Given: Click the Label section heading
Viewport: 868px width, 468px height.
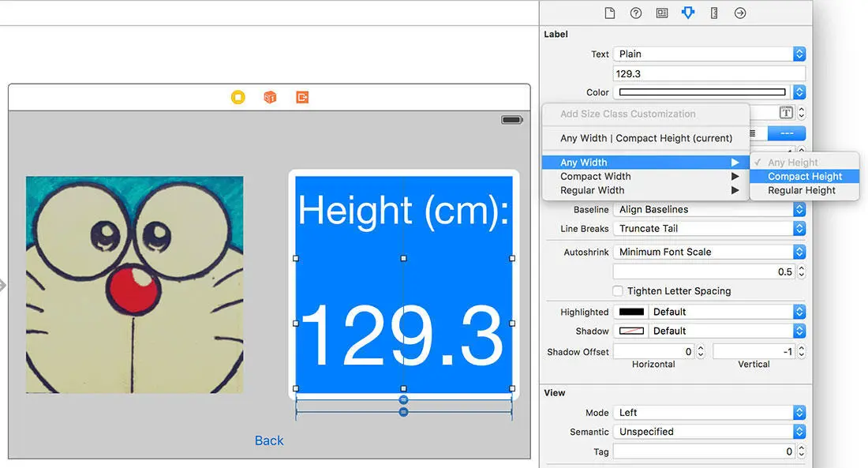Looking at the screenshot, I should [556, 35].
